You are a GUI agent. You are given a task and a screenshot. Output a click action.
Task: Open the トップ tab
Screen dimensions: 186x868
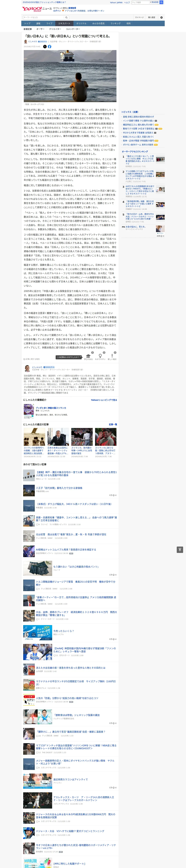[27, 24]
